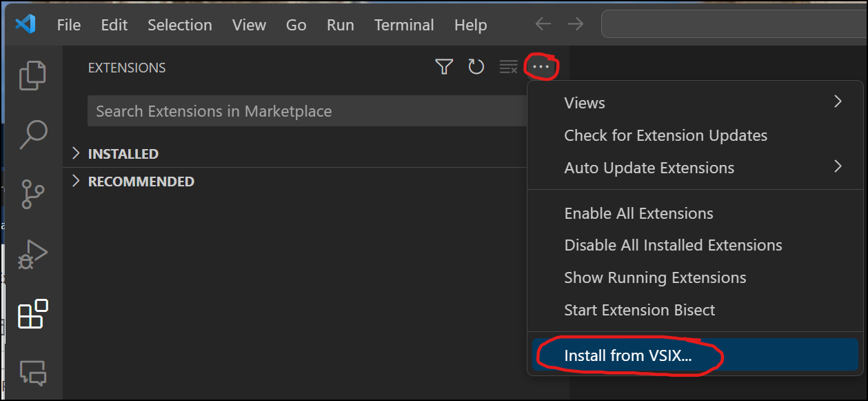This screenshot has height=401, width=868.
Task: Refresh the extensions list
Action: [476, 66]
